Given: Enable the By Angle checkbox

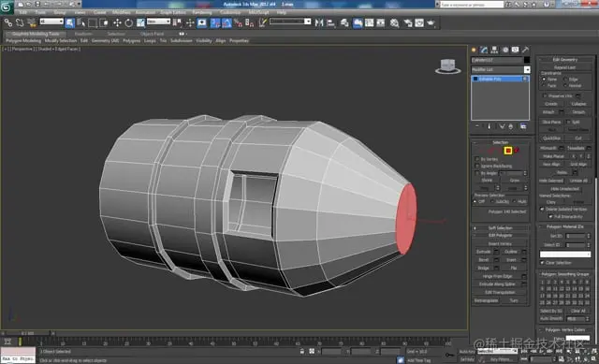Looking at the screenshot, I should click(476, 173).
